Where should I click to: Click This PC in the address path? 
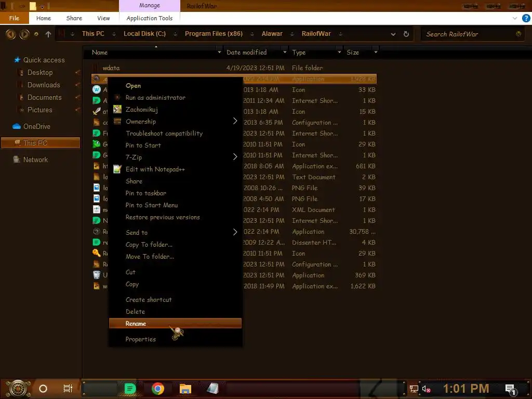pos(93,34)
